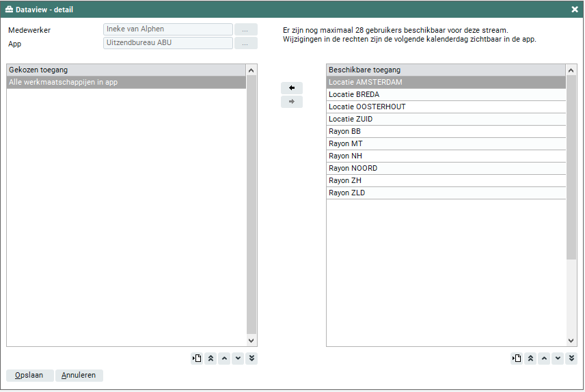Jump to first row in Gekozen toegang list
585x392 pixels.
point(210,359)
